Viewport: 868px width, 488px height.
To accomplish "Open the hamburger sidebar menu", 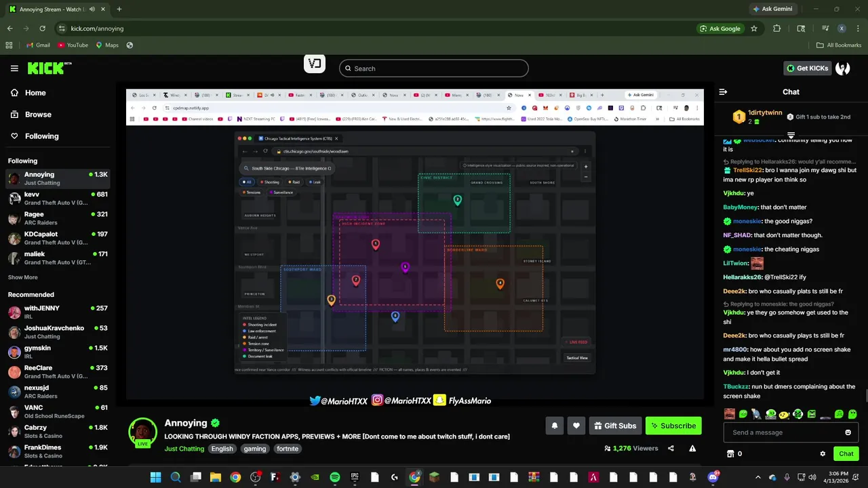I will click(x=14, y=68).
